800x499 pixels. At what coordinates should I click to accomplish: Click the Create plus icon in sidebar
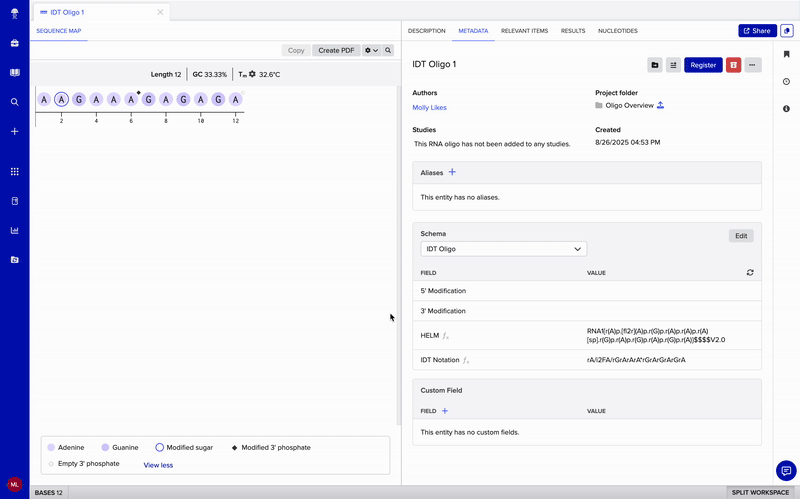(14, 132)
